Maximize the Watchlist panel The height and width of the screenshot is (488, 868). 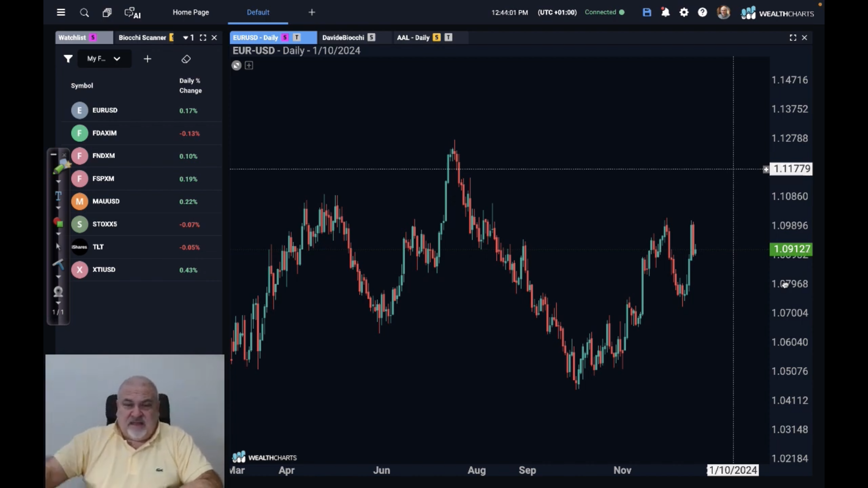[203, 38]
